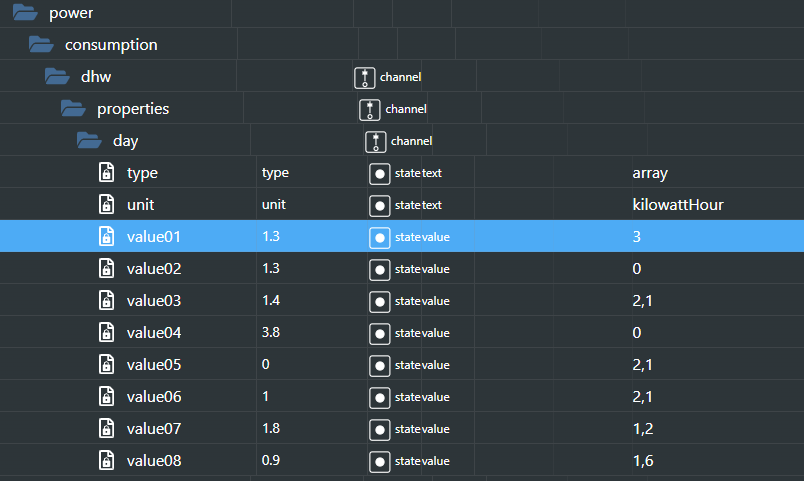Screen dimensions: 804x481
Task: Click the kilowattHour value cell
Action: pyautogui.click(x=677, y=205)
